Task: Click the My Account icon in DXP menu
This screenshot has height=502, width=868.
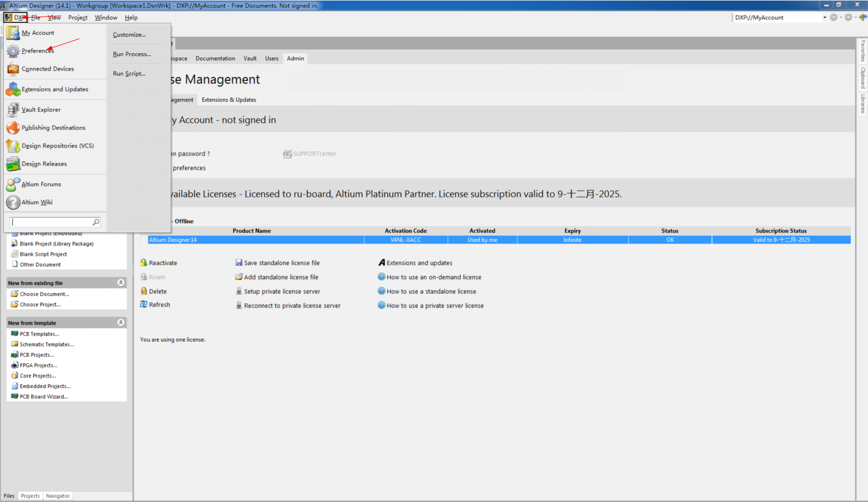Action: [x=13, y=33]
